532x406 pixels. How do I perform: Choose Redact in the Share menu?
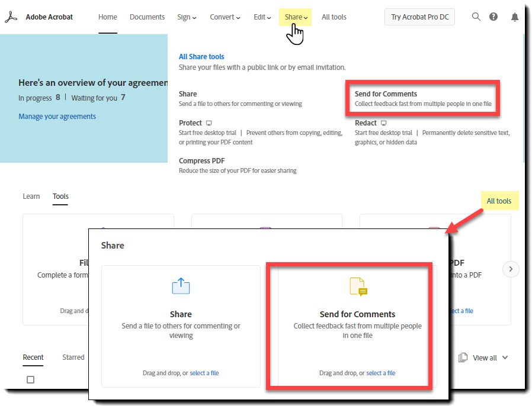(x=432, y=132)
